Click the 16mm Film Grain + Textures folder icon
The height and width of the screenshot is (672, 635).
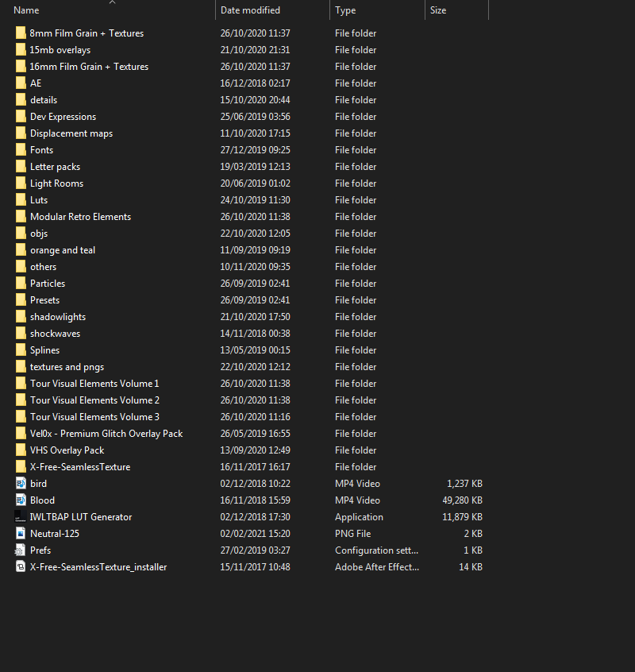21,67
